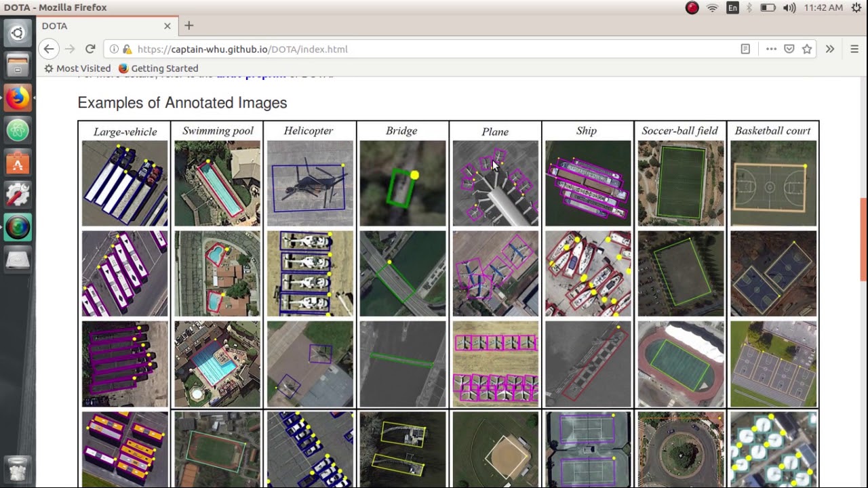Click the Examples of Annotated Images heading
The width and height of the screenshot is (868, 488).
coord(182,103)
